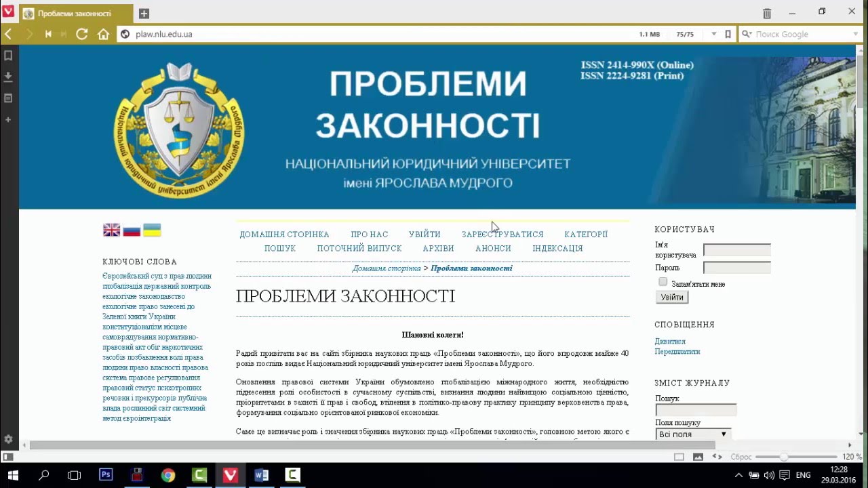This screenshot has width=868, height=488.
Task: Open a new tab with plus button
Action: [x=144, y=14]
